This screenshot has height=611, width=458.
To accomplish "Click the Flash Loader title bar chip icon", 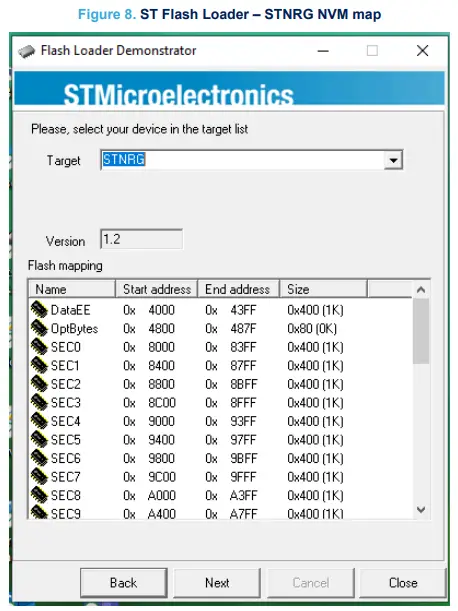I will pos(27,51).
